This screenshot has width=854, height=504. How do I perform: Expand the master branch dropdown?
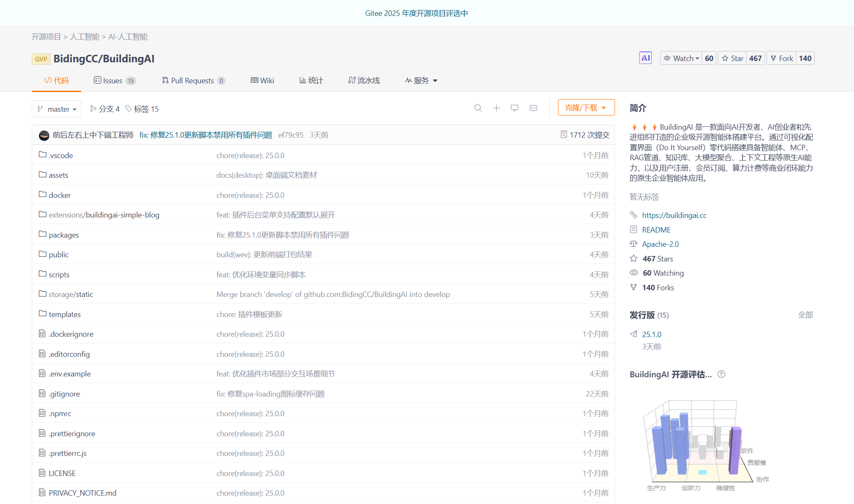[x=57, y=109]
